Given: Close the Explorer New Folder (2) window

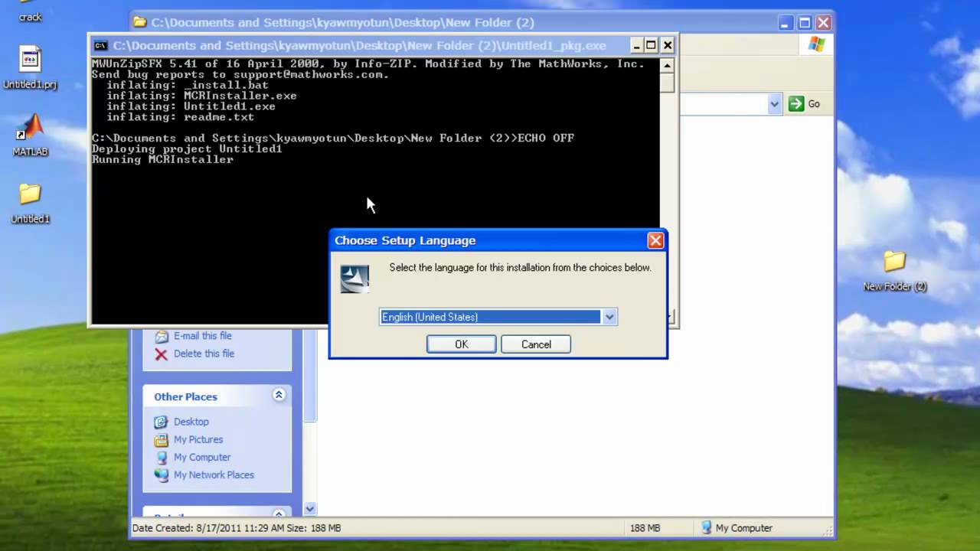Looking at the screenshot, I should [823, 23].
